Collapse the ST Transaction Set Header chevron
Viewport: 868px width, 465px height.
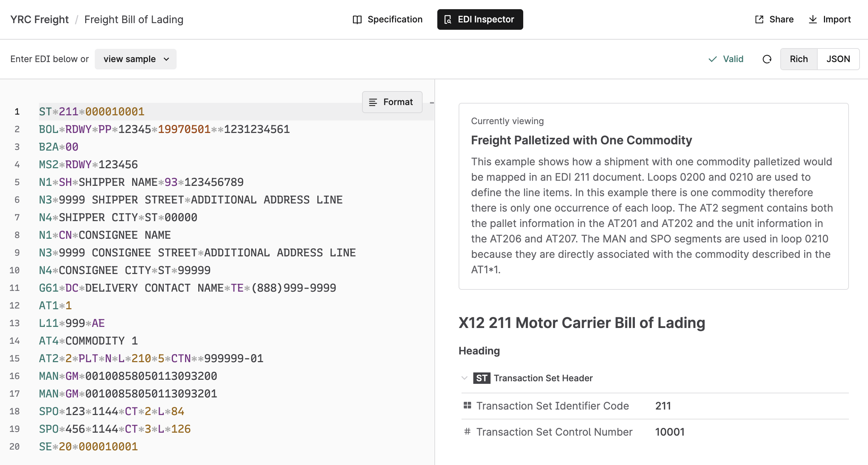click(464, 378)
